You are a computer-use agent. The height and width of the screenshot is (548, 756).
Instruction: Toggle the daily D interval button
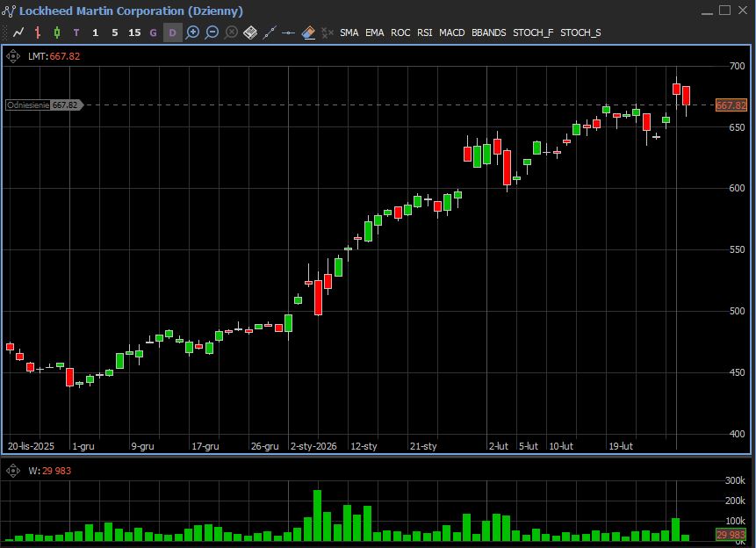pyautogui.click(x=172, y=32)
